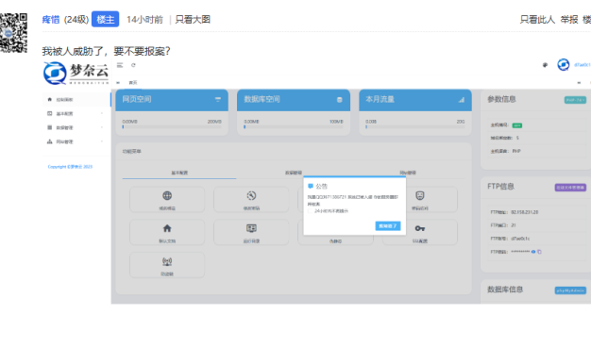Screen dimensions: 591x364
Task: Click the teal PHP version badge in 参数信息
Action: [x=575, y=100]
